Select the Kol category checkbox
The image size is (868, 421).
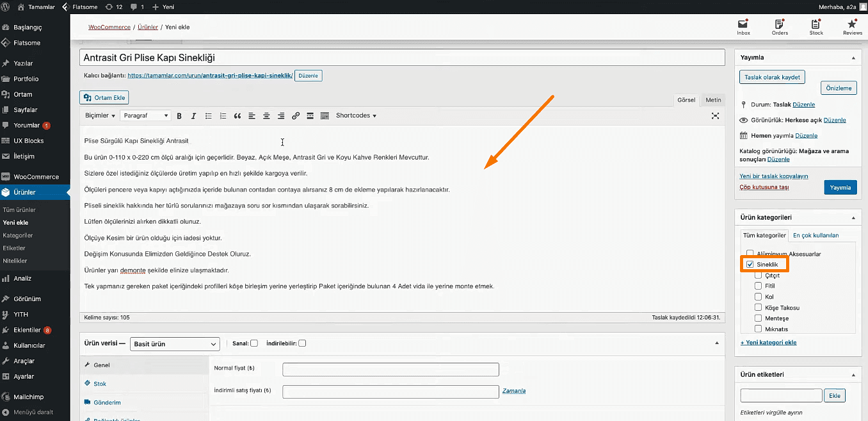[759, 297]
